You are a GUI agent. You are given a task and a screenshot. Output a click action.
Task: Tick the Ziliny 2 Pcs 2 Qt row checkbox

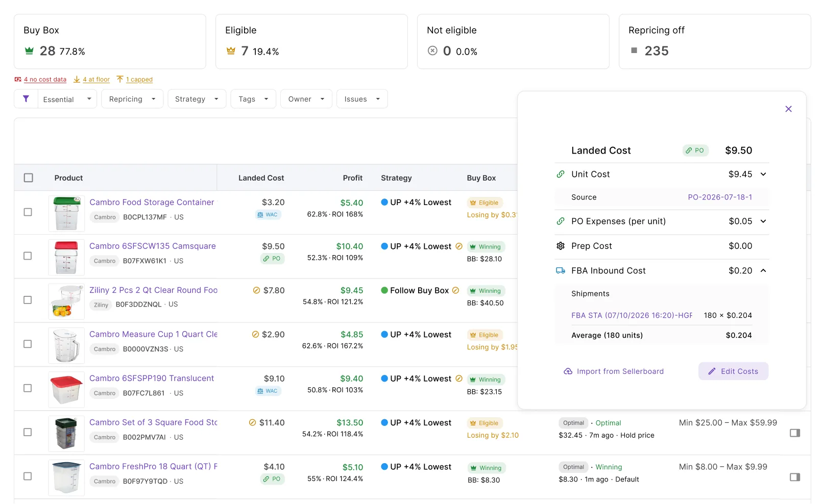(28, 300)
